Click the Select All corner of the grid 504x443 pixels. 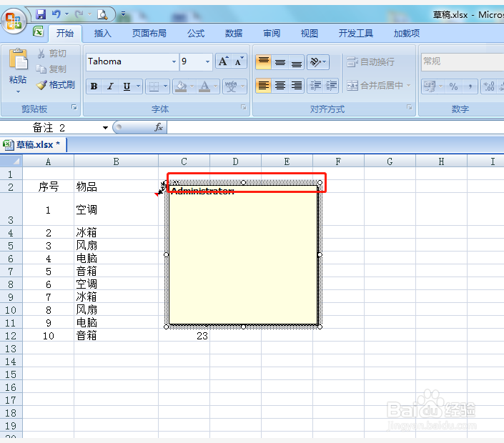(11, 161)
